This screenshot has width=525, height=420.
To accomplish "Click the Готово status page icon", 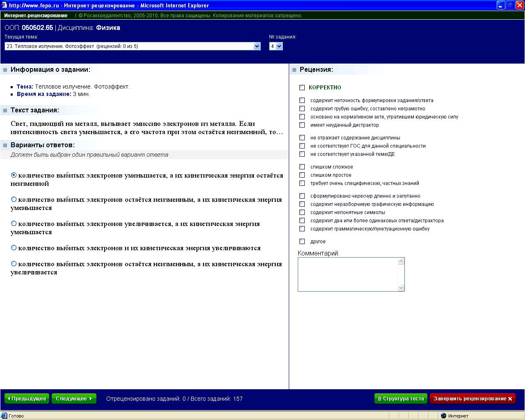I will (4, 416).
